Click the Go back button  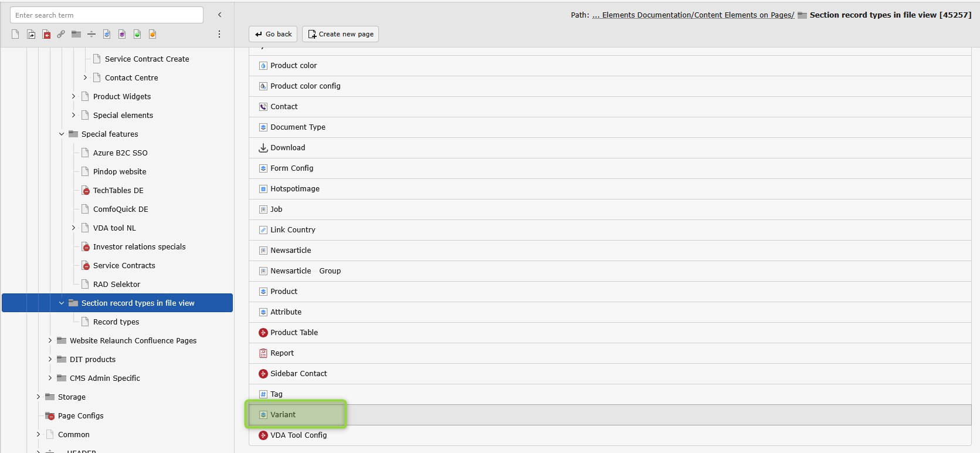point(273,34)
